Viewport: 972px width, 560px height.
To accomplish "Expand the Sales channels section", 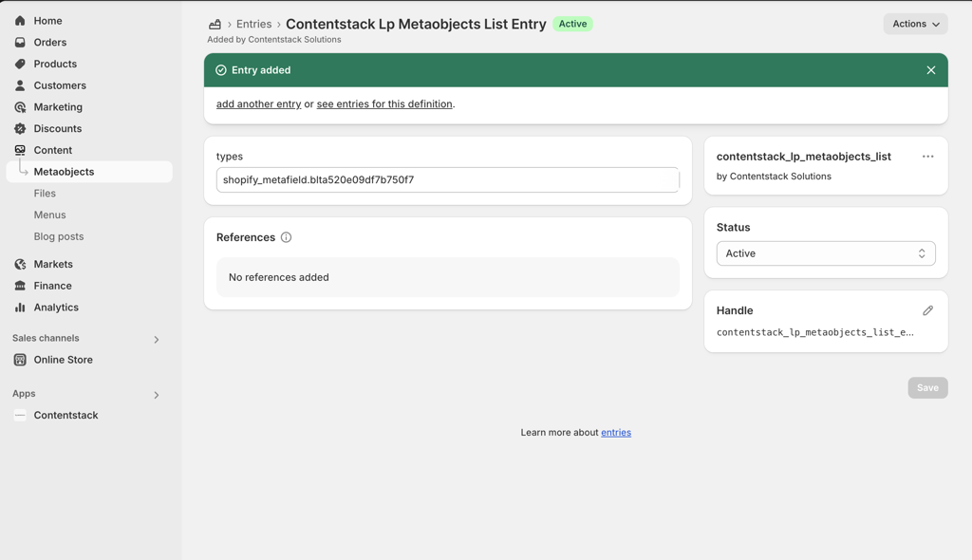I will [x=157, y=339].
